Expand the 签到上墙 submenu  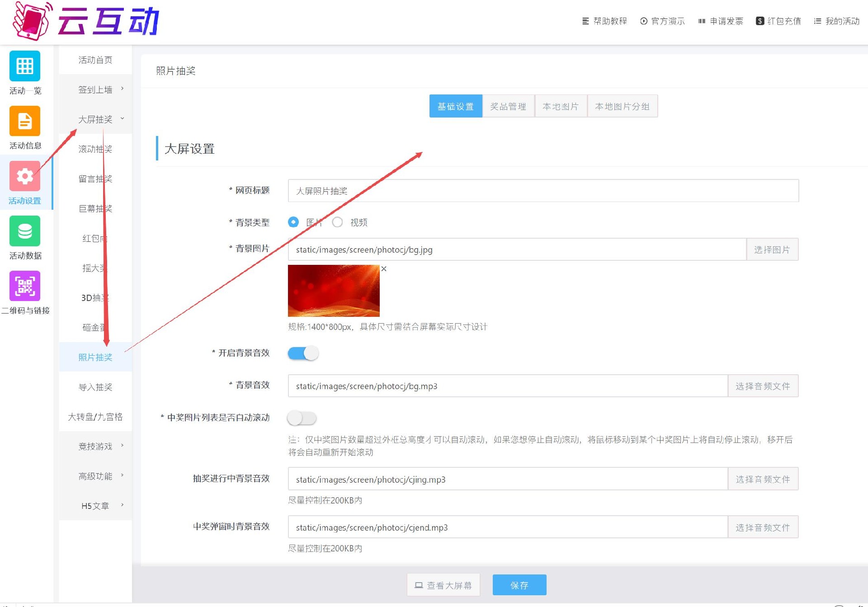[95, 89]
